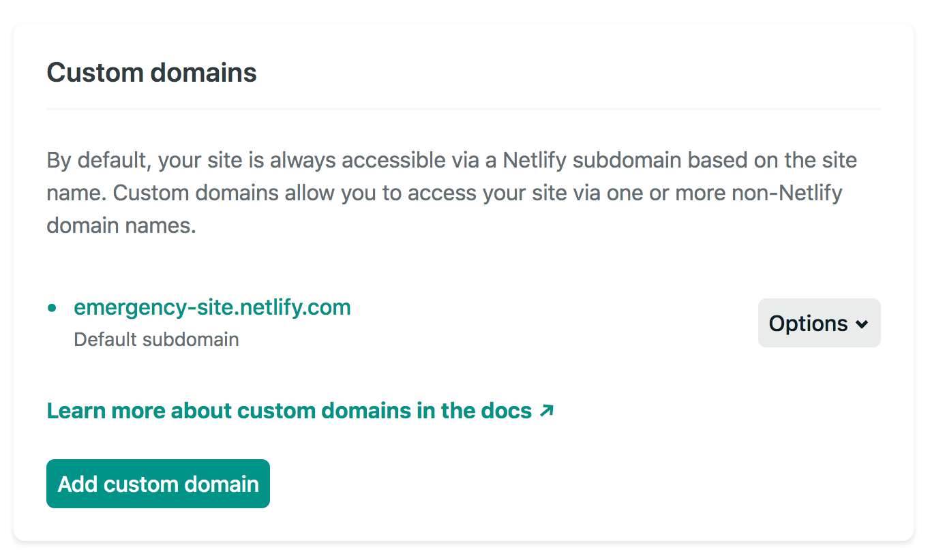Click the chevron icon inside Options
930x560 pixels.
(x=861, y=324)
